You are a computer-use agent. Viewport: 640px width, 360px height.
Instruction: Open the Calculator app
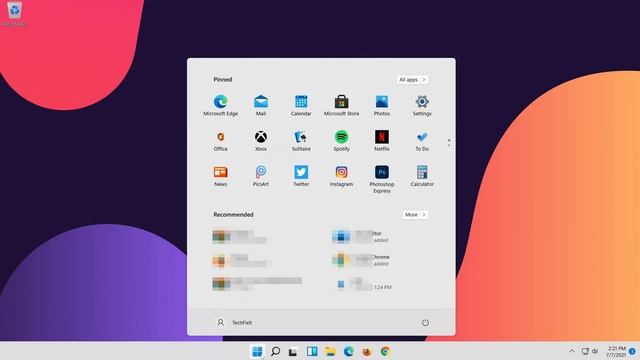pos(422,176)
